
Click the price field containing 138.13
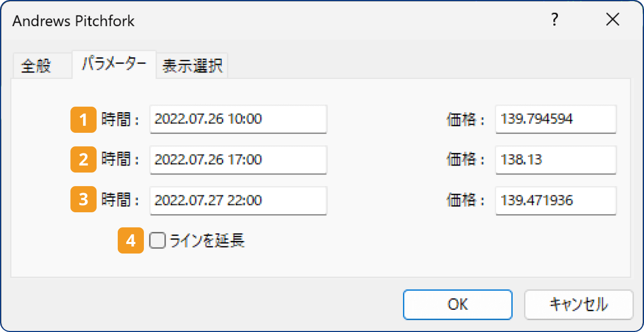(555, 160)
